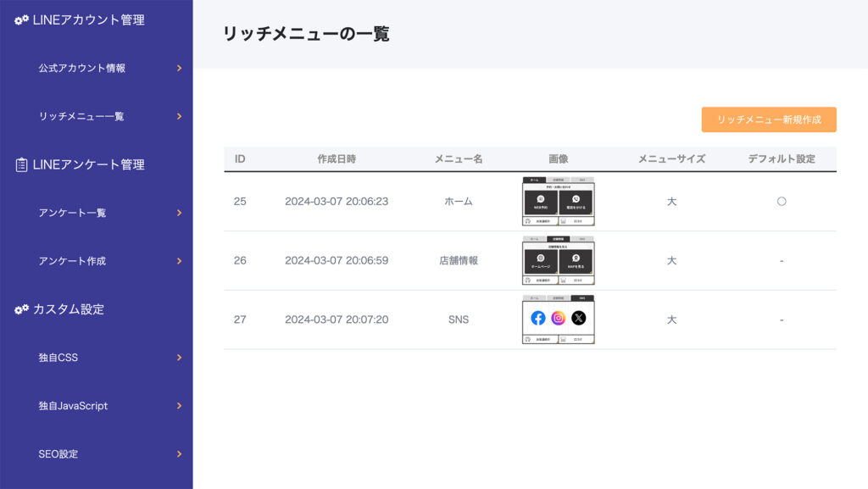Screen dimensions: 868x489
Task: Open the 店舗情報 rich menu thumbnail image
Action: pyautogui.click(x=558, y=260)
